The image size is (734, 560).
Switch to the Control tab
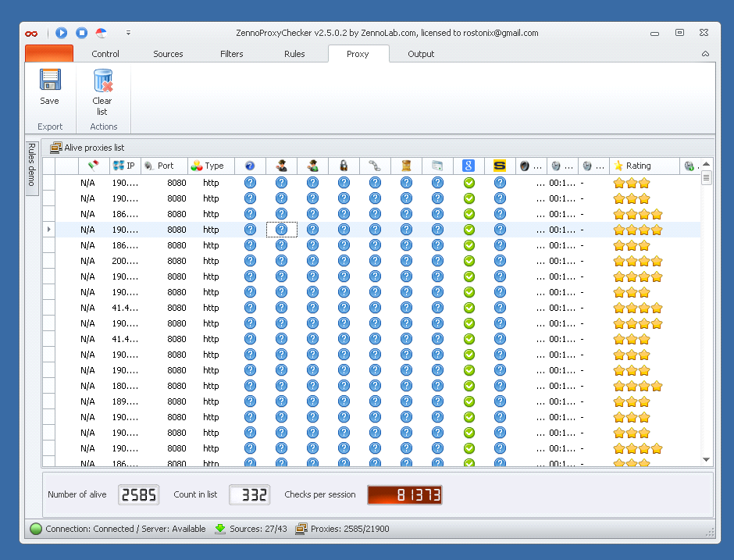[105, 54]
